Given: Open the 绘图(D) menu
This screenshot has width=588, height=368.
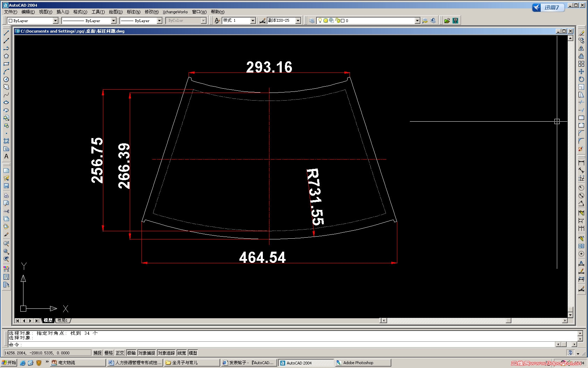Looking at the screenshot, I should 116,12.
